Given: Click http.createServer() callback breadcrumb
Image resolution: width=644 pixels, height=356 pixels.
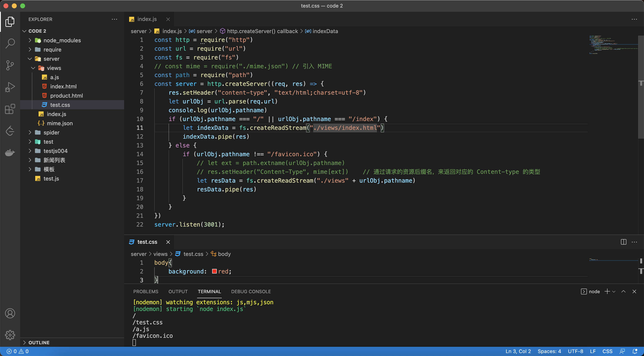Looking at the screenshot, I should click(259, 31).
